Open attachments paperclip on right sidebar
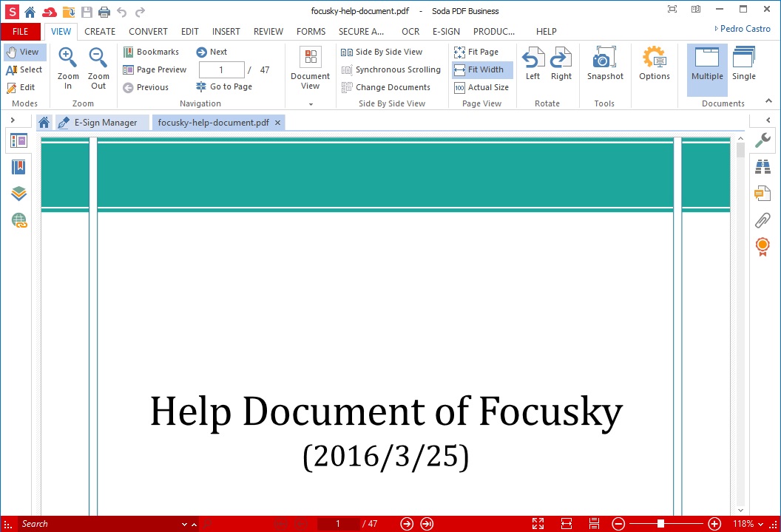The height and width of the screenshot is (532, 781). (763, 220)
